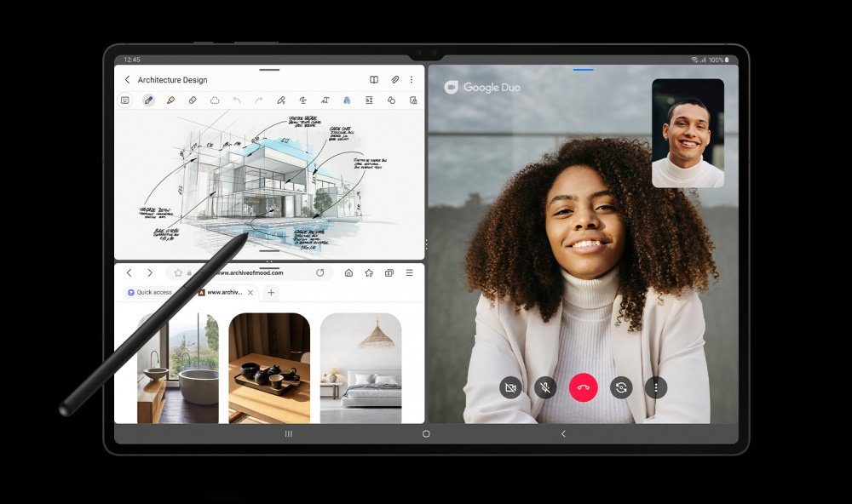Go back from Architecture Design note
Image resolution: width=852 pixels, height=504 pixels.
pyautogui.click(x=128, y=80)
